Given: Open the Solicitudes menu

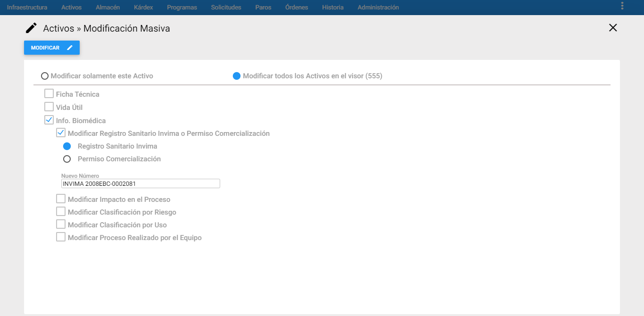Looking at the screenshot, I should coord(226,8).
